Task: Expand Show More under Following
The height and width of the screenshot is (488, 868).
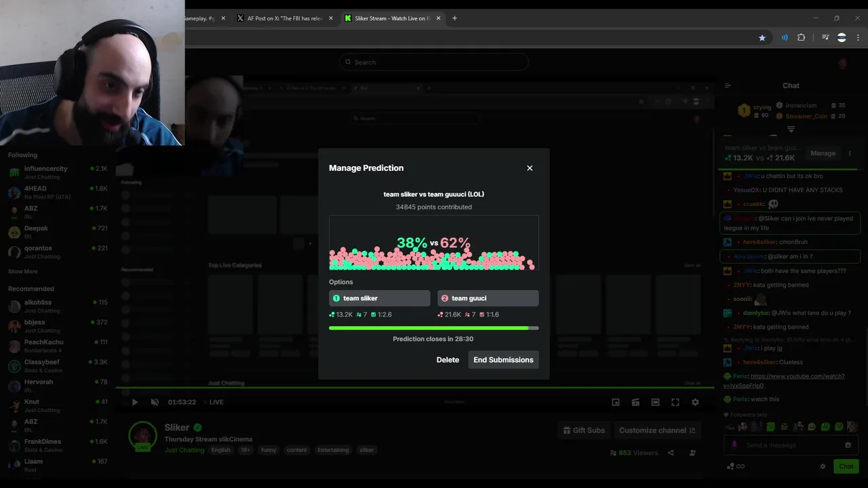Action: pos(23,271)
